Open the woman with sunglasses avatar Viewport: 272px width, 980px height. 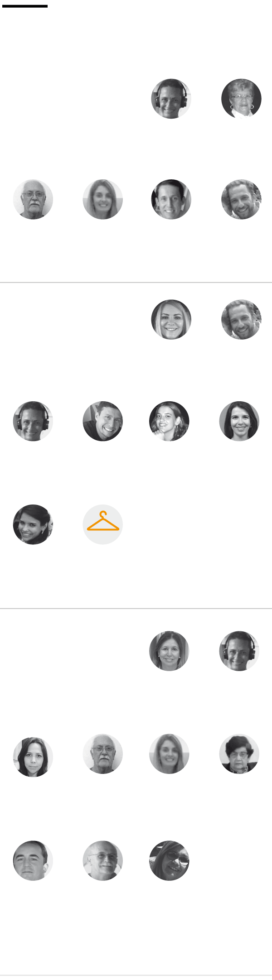169,860
